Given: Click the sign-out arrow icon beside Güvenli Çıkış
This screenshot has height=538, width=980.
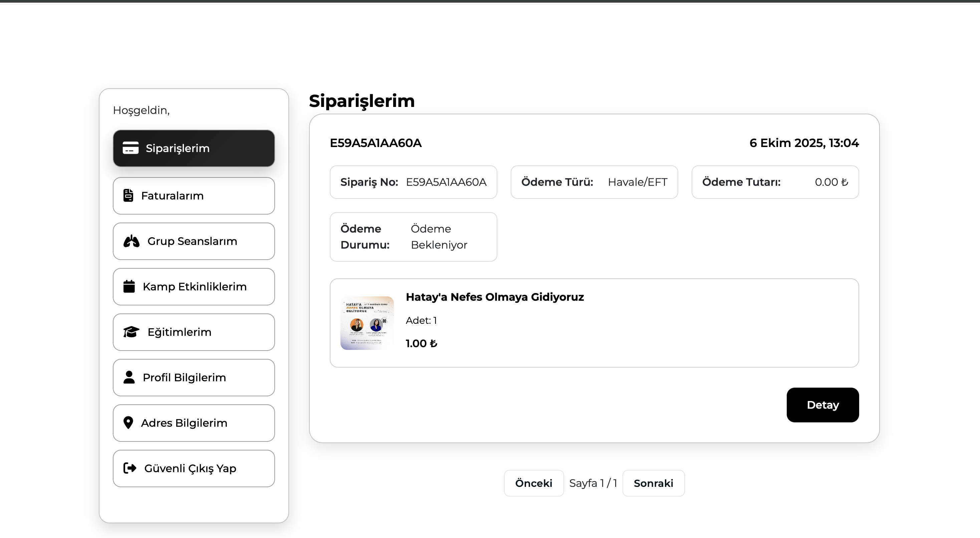Looking at the screenshot, I should coord(130,468).
